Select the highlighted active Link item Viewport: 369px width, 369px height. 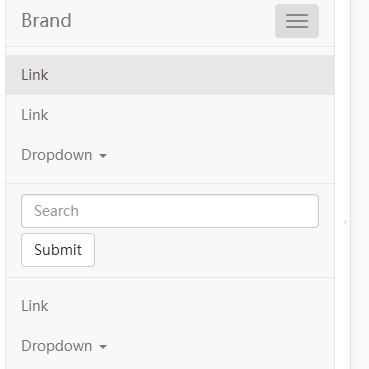[x=170, y=75]
